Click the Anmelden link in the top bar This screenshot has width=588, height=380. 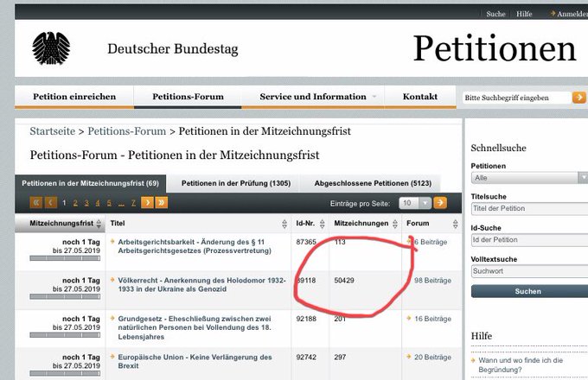[572, 14]
